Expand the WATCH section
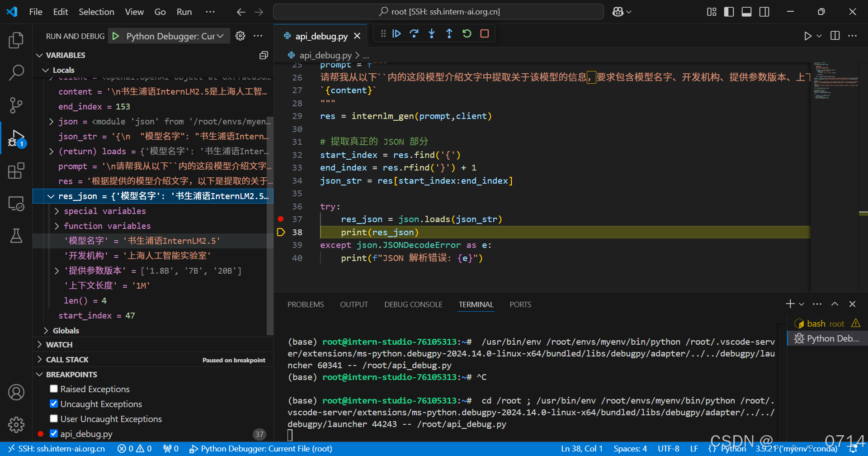The image size is (868, 456). (x=40, y=344)
